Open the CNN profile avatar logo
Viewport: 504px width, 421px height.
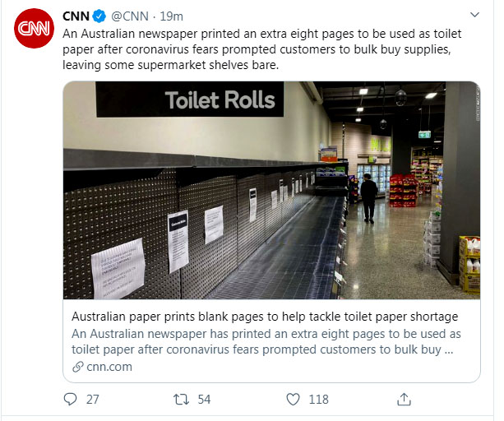point(35,31)
